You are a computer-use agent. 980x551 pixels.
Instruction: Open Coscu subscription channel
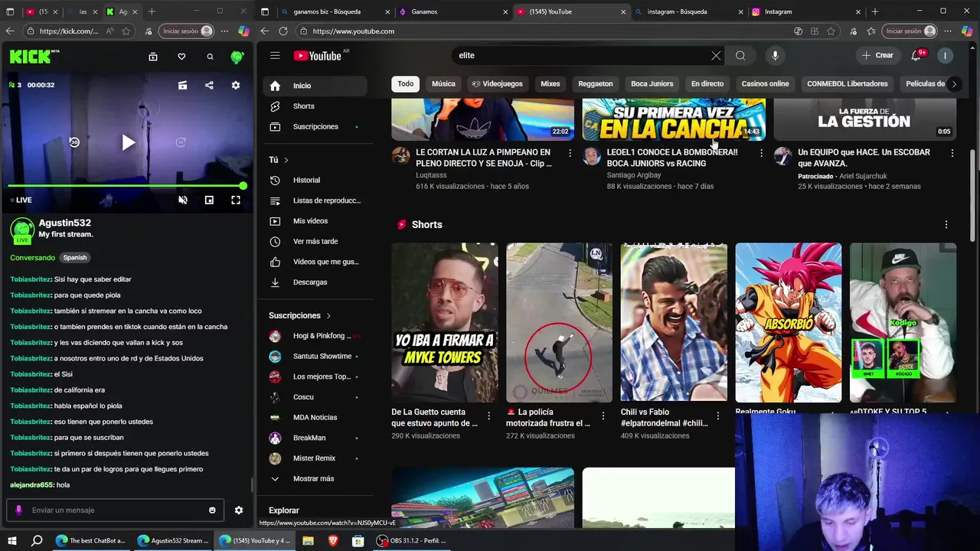(316, 397)
